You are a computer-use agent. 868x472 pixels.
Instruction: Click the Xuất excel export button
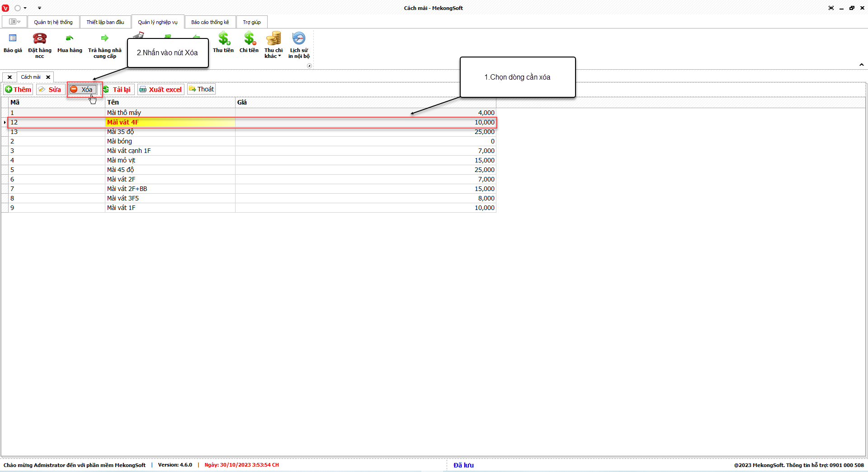(160, 90)
